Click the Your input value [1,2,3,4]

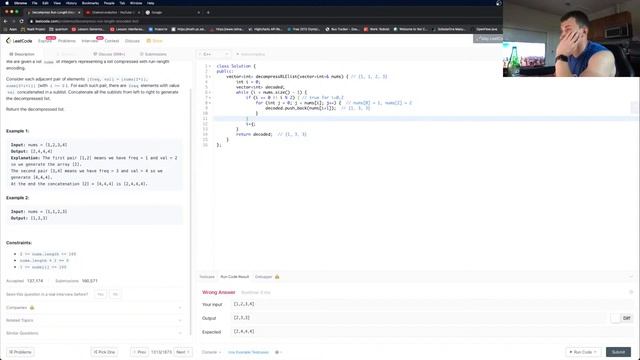pyautogui.click(x=244, y=304)
